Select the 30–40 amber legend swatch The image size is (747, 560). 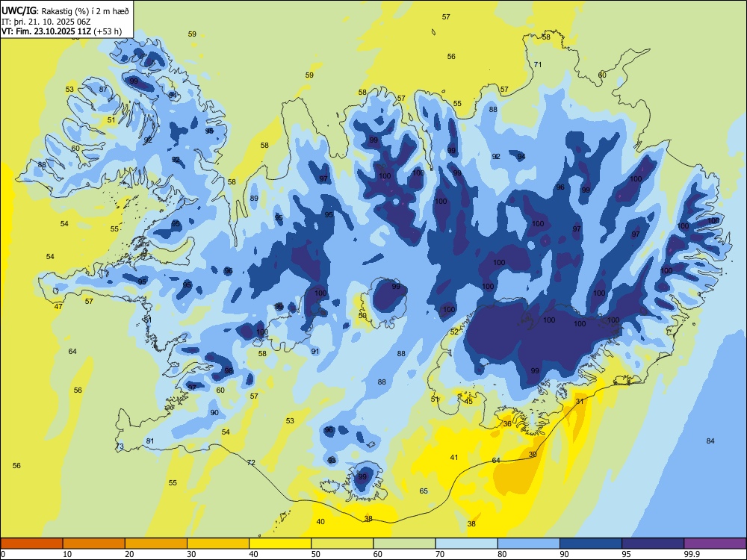click(x=218, y=544)
